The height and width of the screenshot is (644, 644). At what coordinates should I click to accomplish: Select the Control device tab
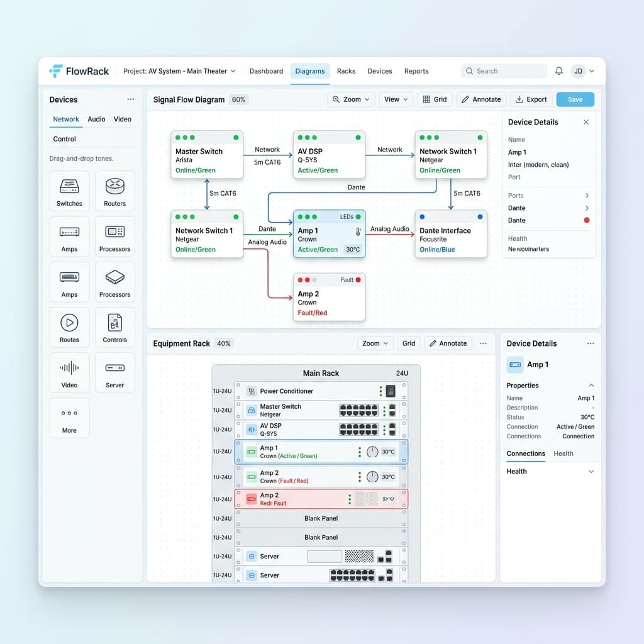coord(65,139)
